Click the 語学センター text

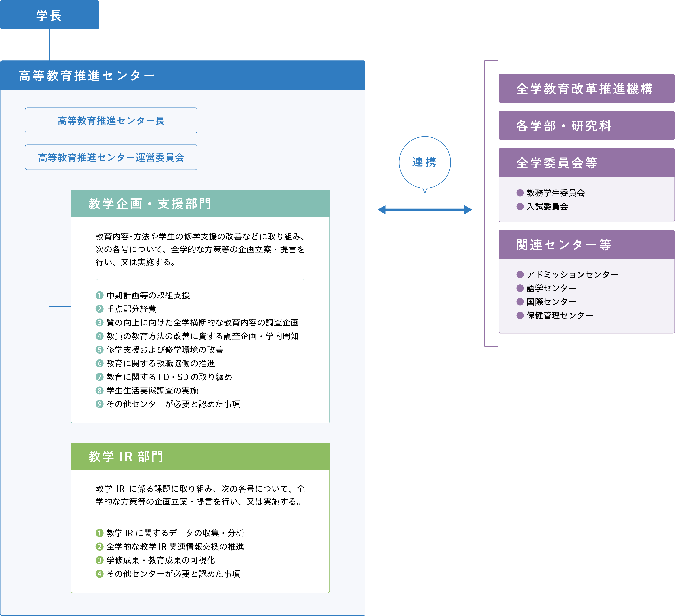[x=551, y=288]
